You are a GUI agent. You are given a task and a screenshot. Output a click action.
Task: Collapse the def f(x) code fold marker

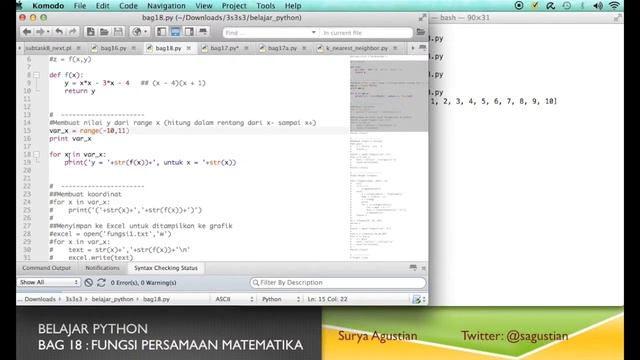tap(37, 75)
